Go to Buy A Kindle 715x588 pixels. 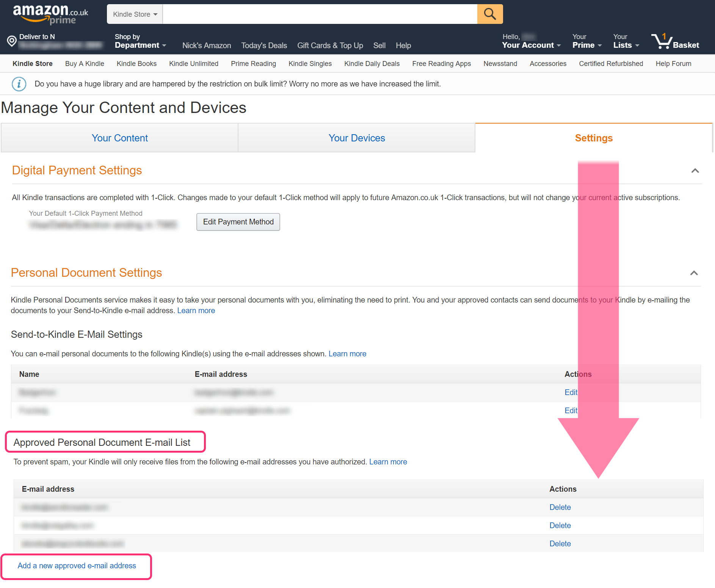[85, 64]
